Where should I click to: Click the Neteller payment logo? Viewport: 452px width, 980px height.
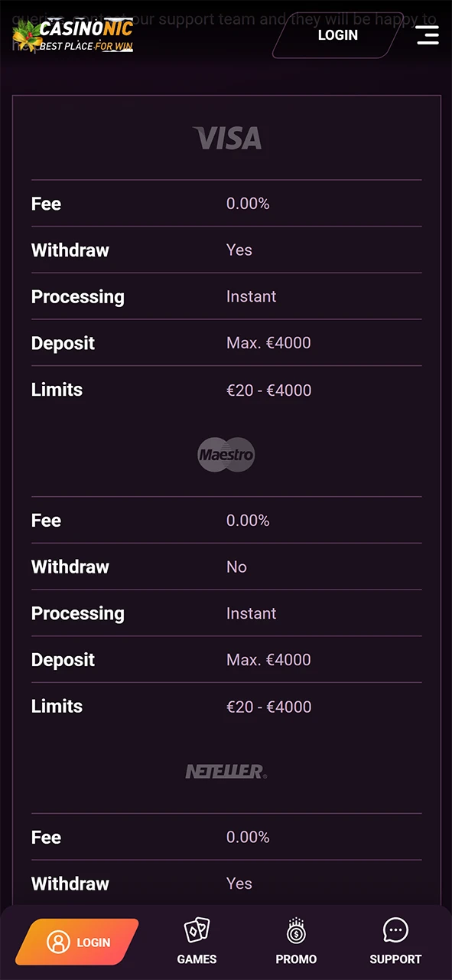click(x=226, y=771)
